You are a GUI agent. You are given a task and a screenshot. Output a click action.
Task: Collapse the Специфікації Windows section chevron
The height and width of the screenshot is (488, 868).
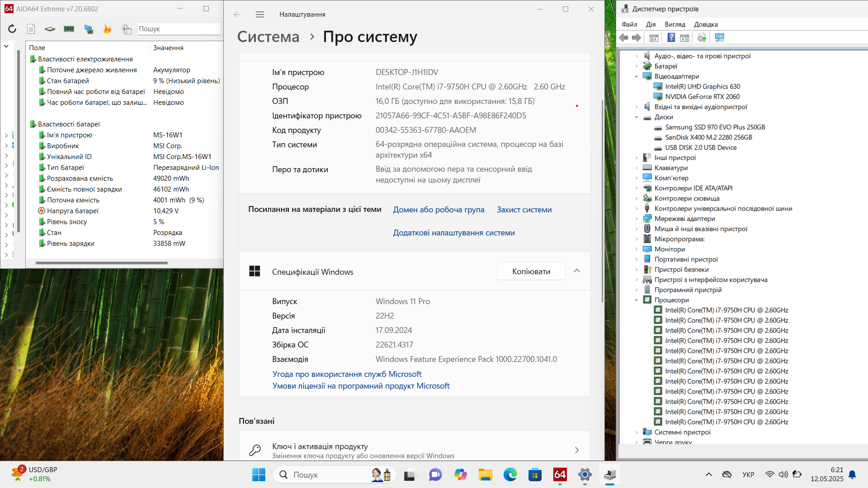[577, 271]
